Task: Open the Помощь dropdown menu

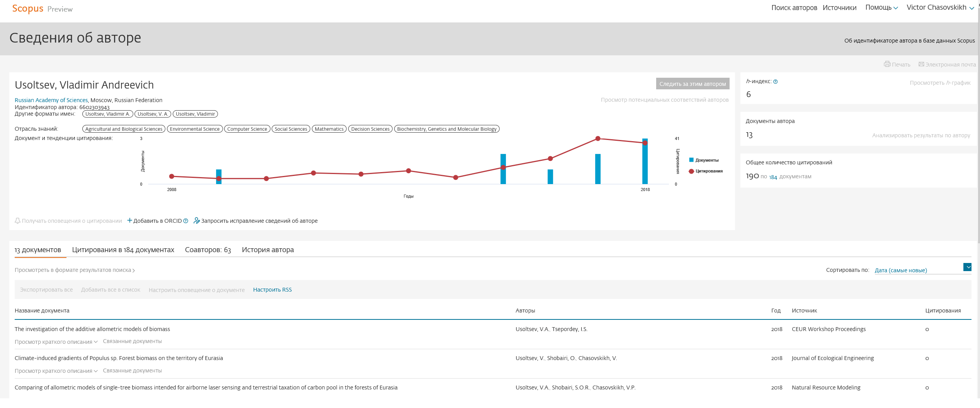Action: point(881,8)
